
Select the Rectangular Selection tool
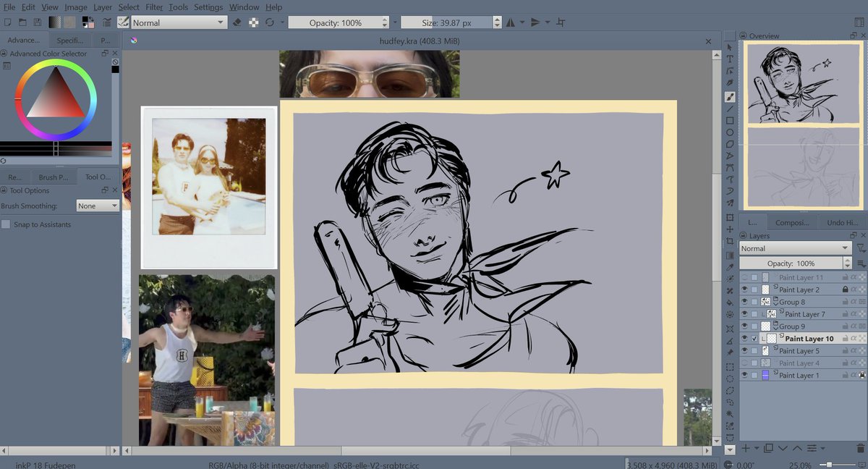(x=730, y=367)
